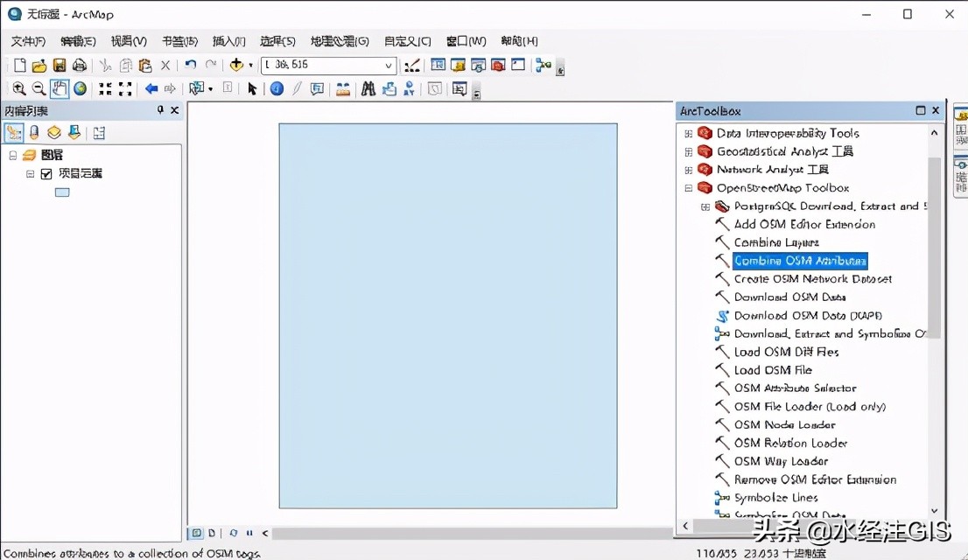Click the Fixed Zoom In icon

pyautogui.click(x=106, y=89)
